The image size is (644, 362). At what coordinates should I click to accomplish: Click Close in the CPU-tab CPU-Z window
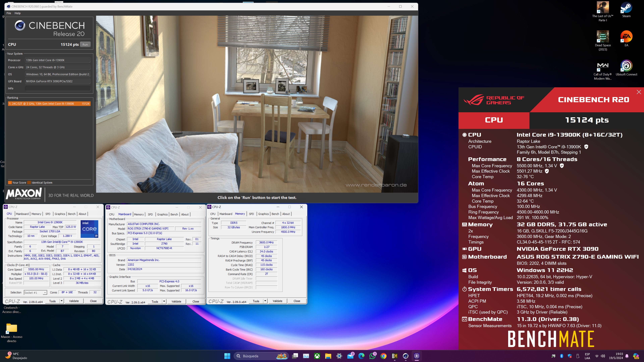93,301
